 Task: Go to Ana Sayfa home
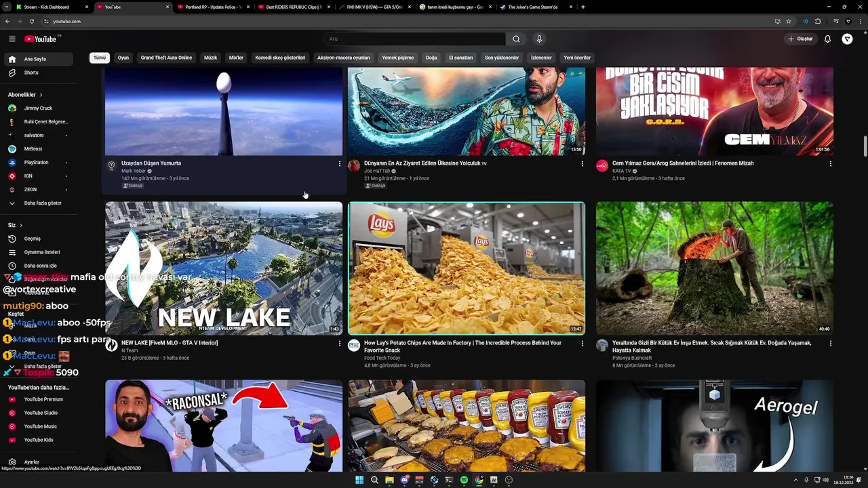(37, 59)
